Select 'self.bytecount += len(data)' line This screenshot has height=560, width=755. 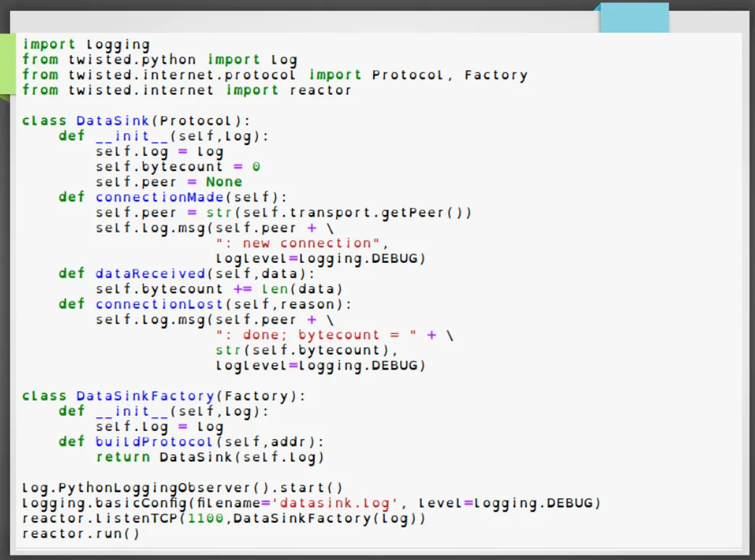219,289
